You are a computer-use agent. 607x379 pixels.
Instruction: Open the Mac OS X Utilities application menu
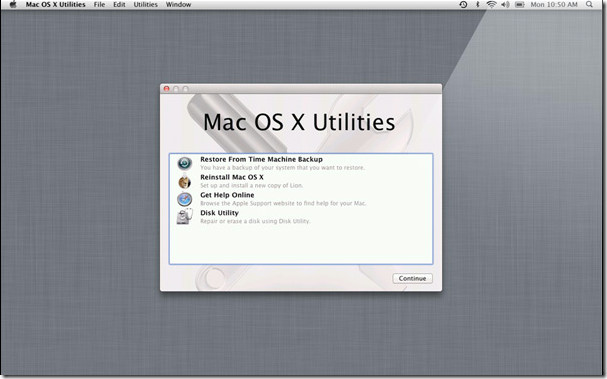pos(55,4)
